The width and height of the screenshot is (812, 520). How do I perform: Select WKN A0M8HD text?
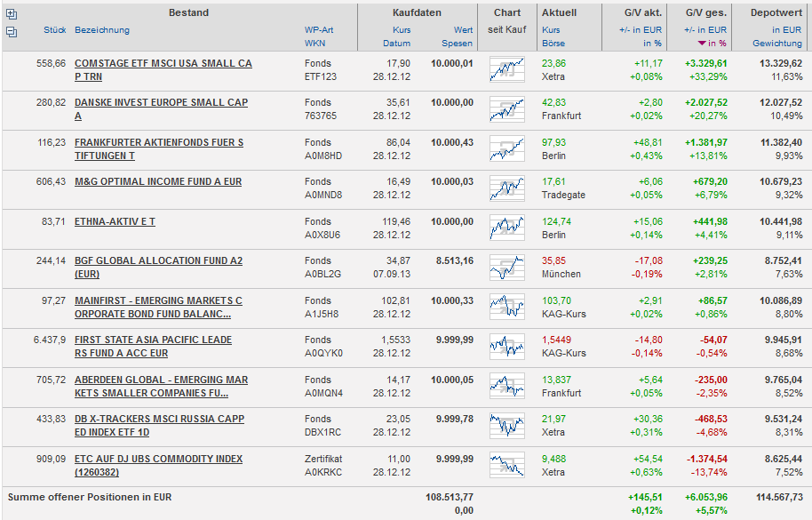[x=323, y=156]
